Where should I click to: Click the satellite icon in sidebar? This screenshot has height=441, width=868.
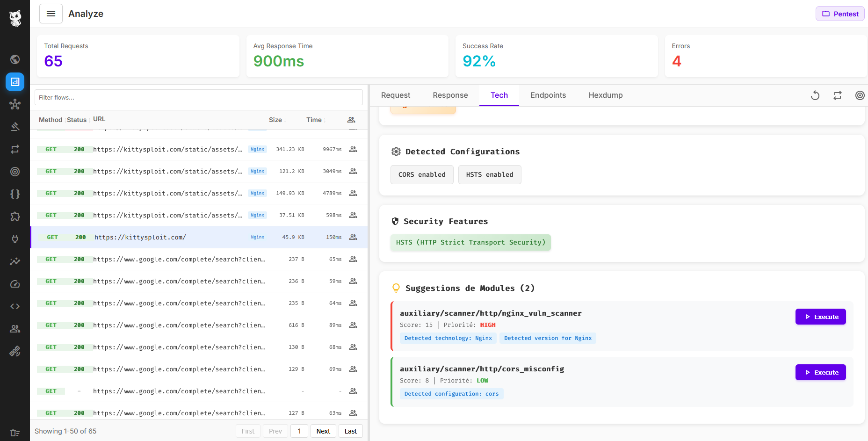(15, 351)
